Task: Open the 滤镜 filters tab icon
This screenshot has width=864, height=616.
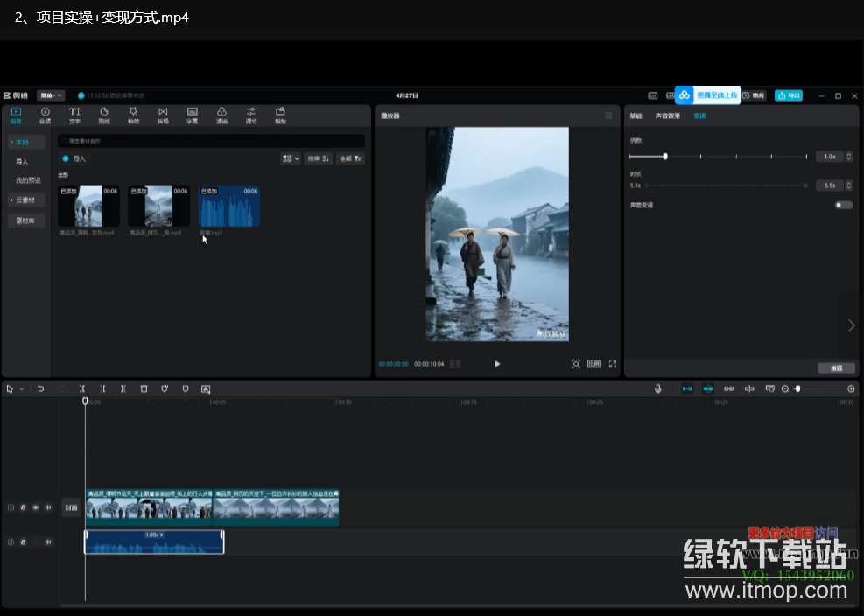Action: pos(221,112)
